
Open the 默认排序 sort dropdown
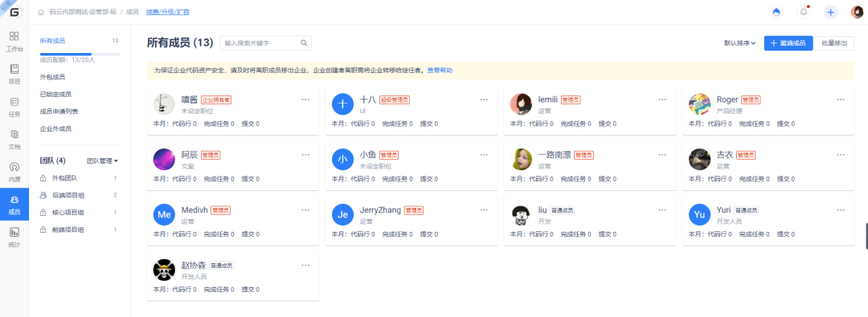[x=740, y=43]
